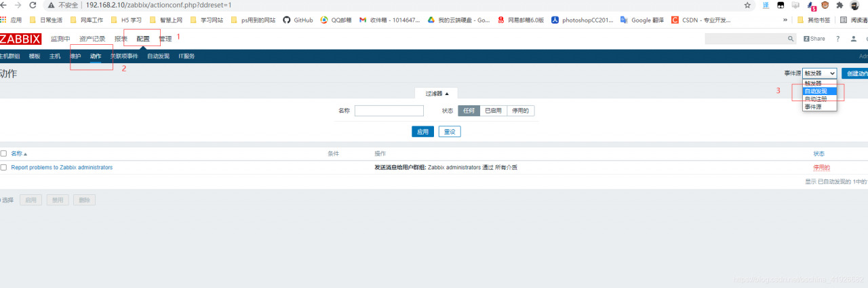Switch to the 自动发现 submenu in the blue bar
The height and width of the screenshot is (288, 868).
[158, 56]
